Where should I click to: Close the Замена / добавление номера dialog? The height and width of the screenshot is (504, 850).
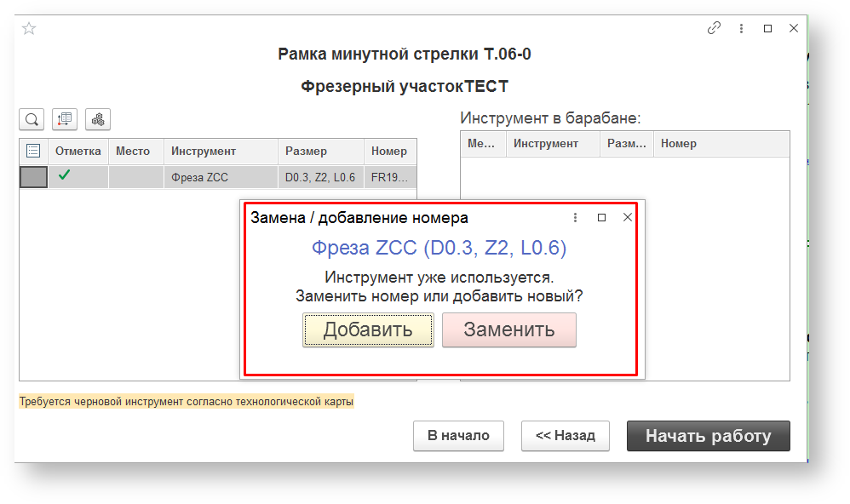[x=628, y=218]
